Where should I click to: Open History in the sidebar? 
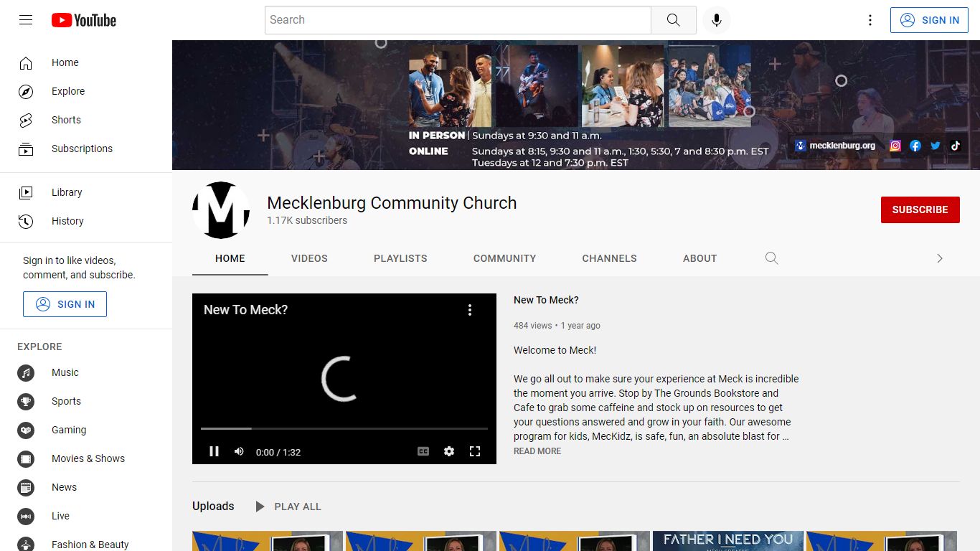[86, 221]
